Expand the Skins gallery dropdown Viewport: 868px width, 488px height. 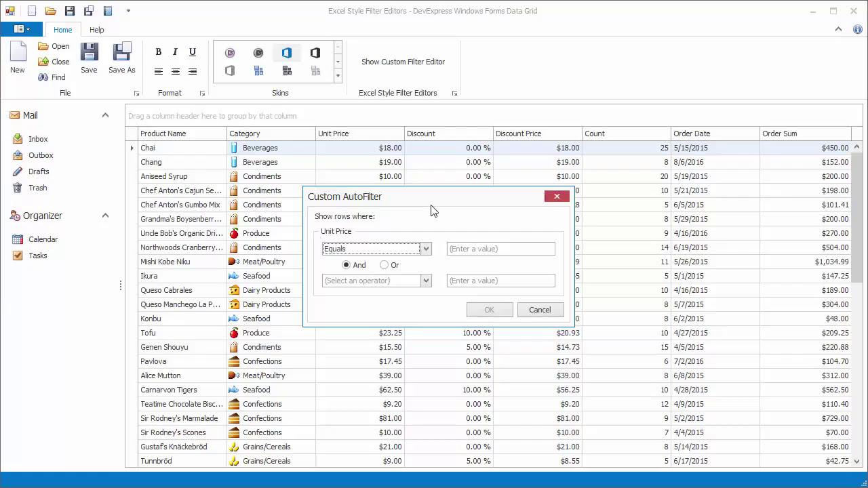[x=338, y=76]
